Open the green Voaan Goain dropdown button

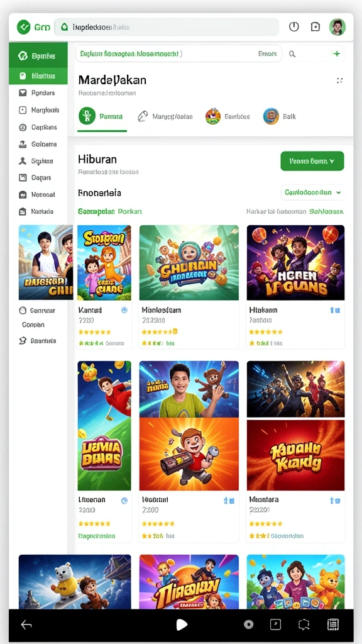[x=312, y=161]
